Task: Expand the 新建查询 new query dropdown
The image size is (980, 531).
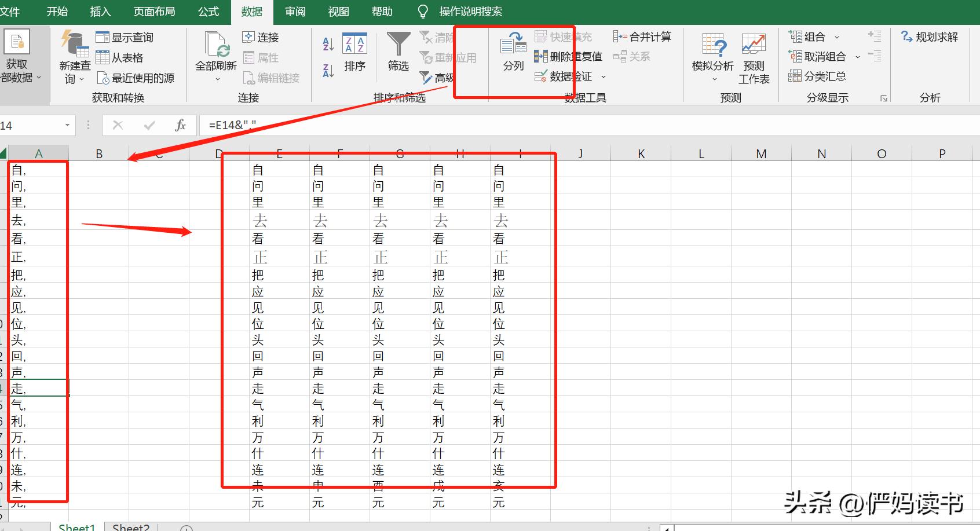Action: point(82,79)
